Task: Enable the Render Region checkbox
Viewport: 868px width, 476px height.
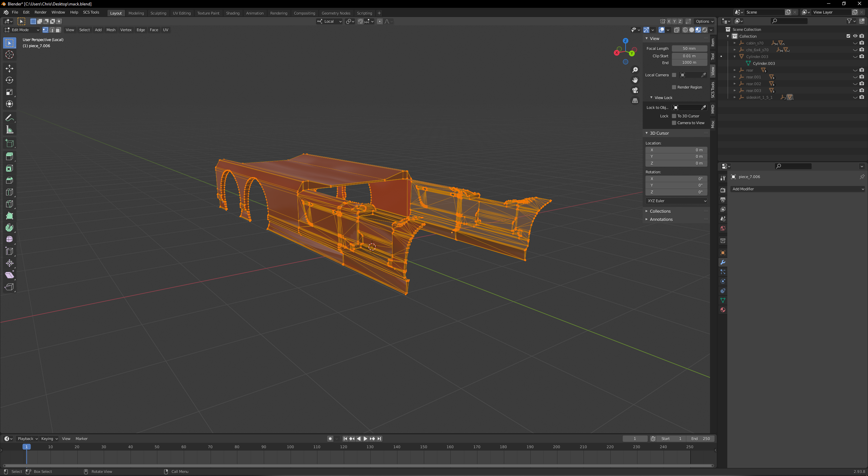Action: point(674,87)
